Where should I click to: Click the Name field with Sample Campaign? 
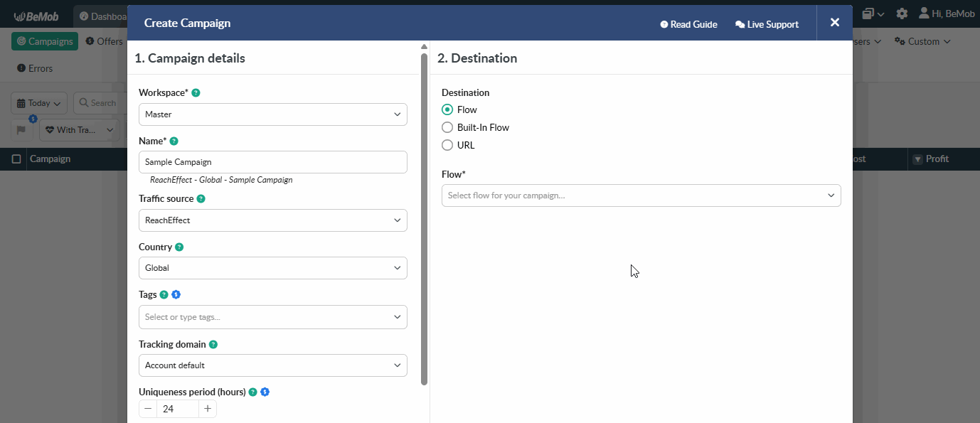(273, 162)
